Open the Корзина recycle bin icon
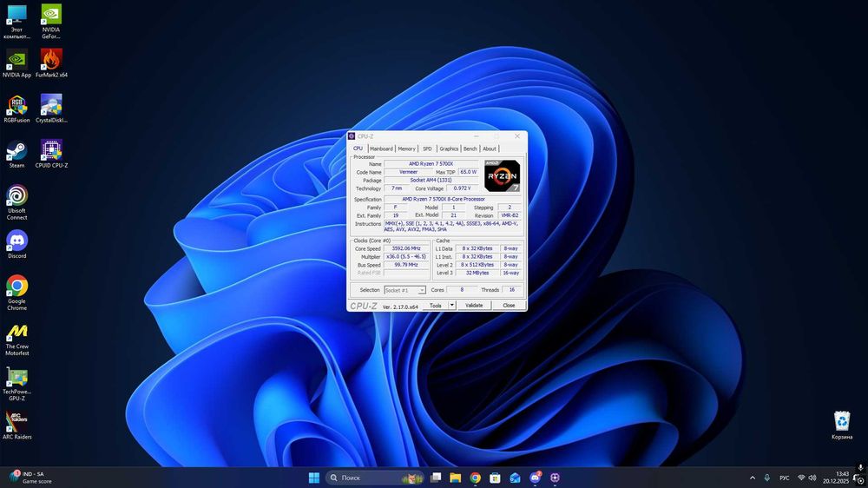 click(x=841, y=425)
